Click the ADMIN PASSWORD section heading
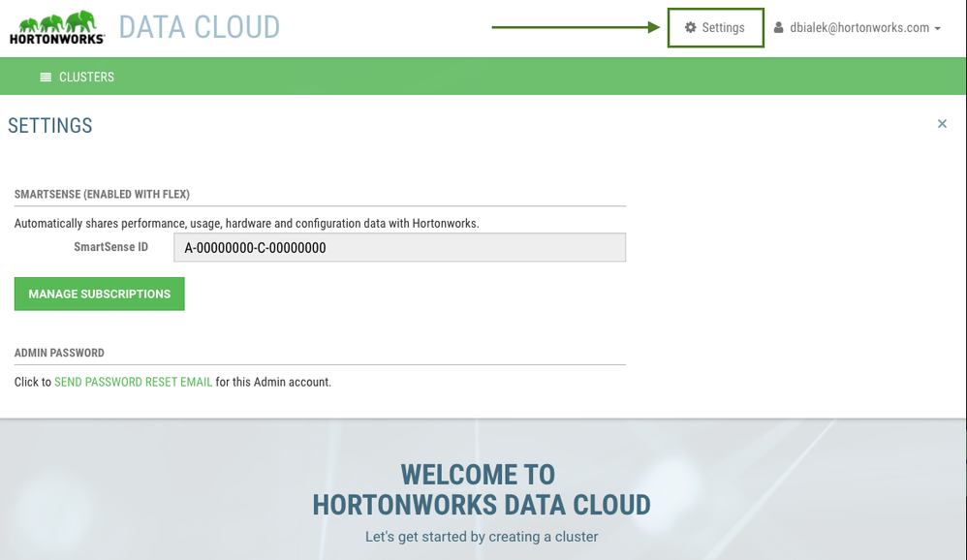Screen dimensions: 967x560 59,353
